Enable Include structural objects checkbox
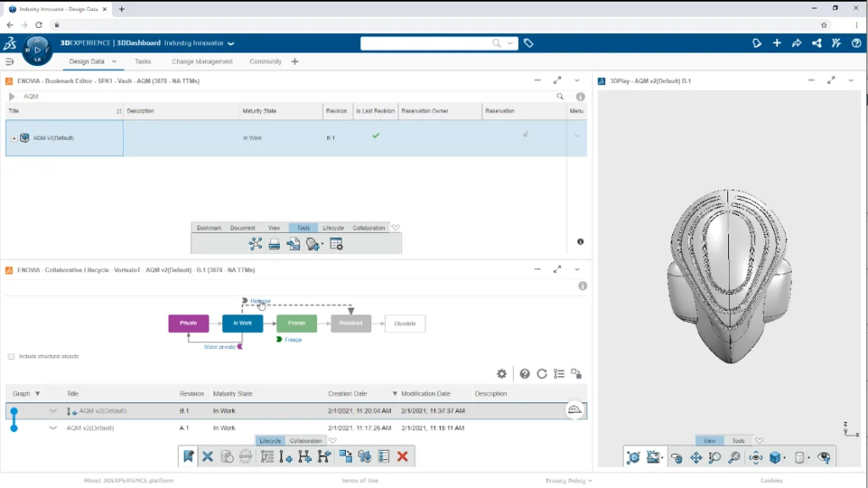This screenshot has width=868, height=488. point(11,357)
